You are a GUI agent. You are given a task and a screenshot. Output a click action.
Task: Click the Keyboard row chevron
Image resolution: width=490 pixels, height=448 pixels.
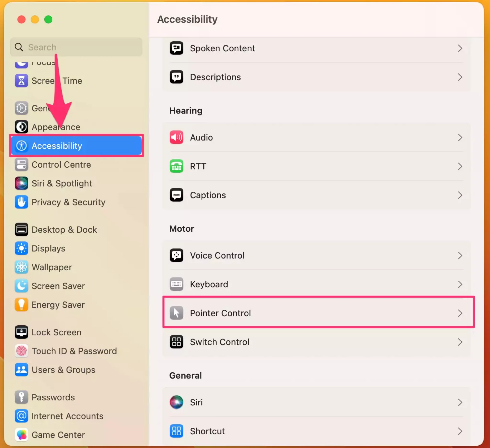460,284
